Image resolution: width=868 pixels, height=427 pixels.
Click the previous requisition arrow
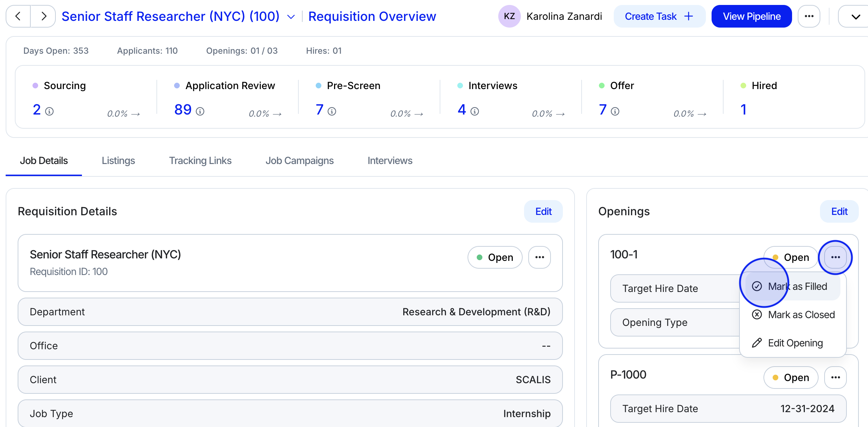[18, 16]
